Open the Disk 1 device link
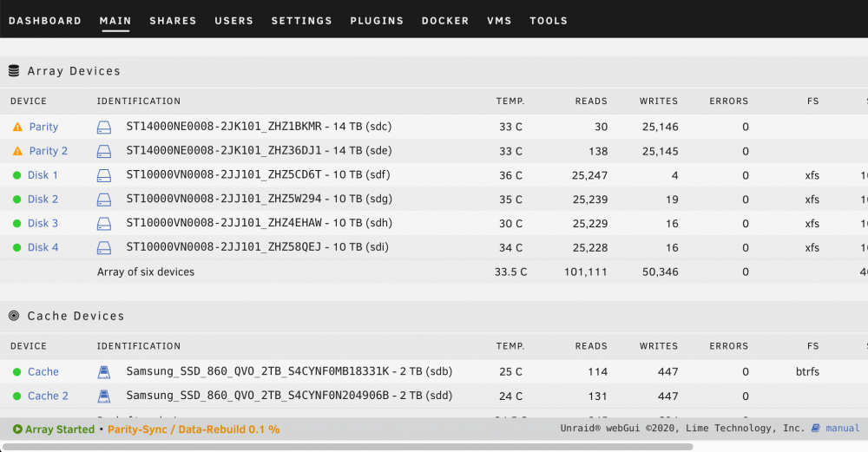This screenshot has height=452, width=868. (x=43, y=175)
